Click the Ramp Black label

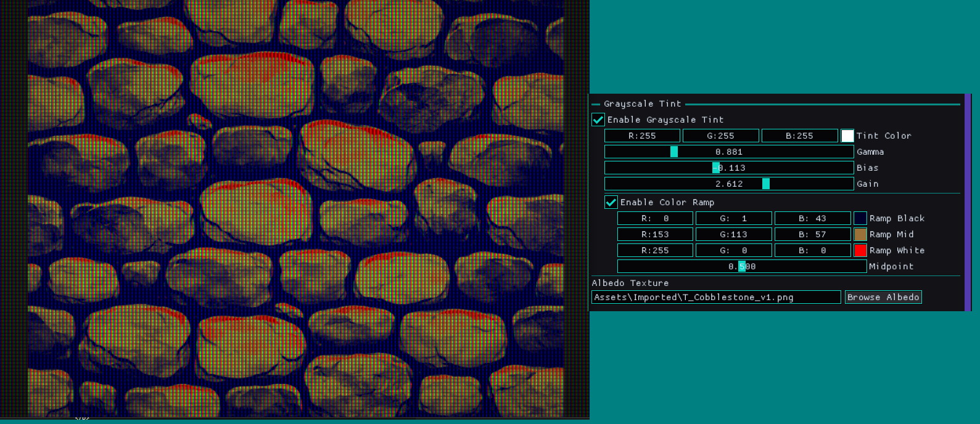pos(897,218)
